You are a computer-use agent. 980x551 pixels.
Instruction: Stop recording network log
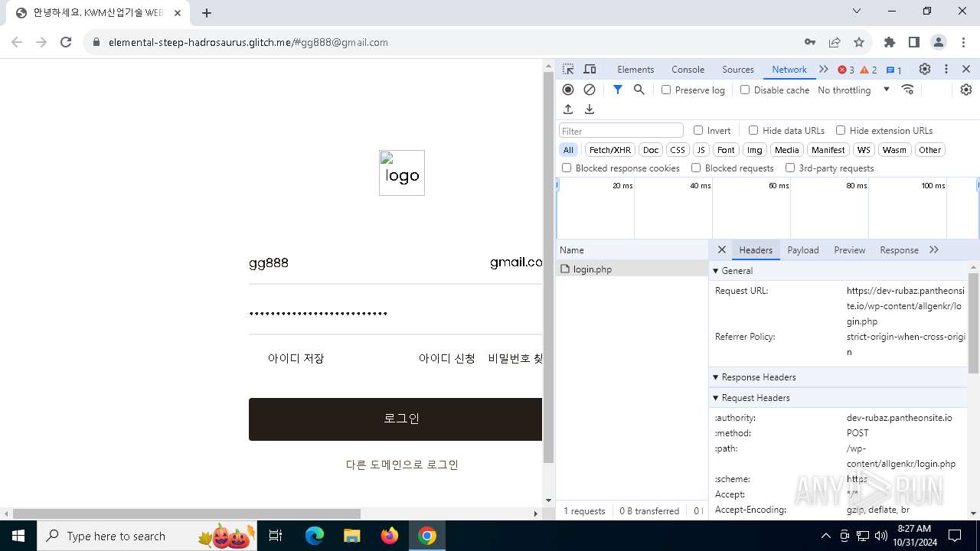tap(568, 90)
